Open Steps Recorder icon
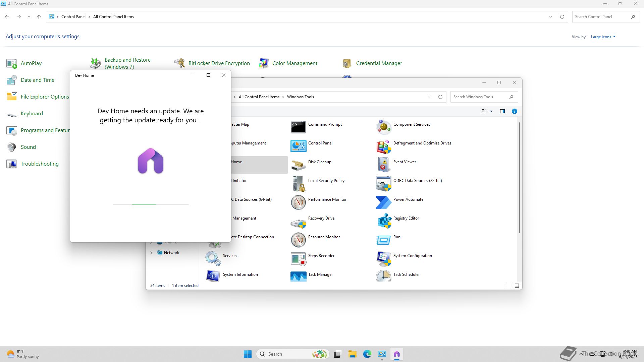The width and height of the screenshot is (644, 362). tap(298, 259)
